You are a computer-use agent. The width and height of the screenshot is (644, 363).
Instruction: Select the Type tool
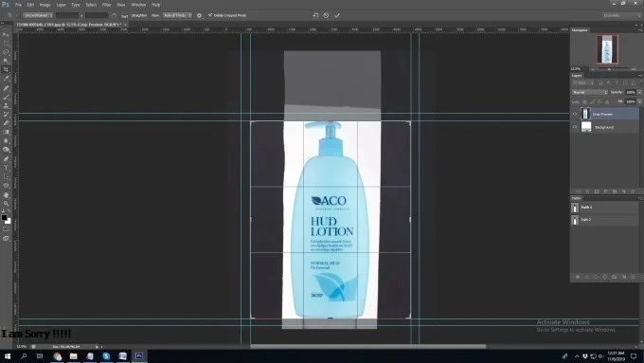point(6,168)
